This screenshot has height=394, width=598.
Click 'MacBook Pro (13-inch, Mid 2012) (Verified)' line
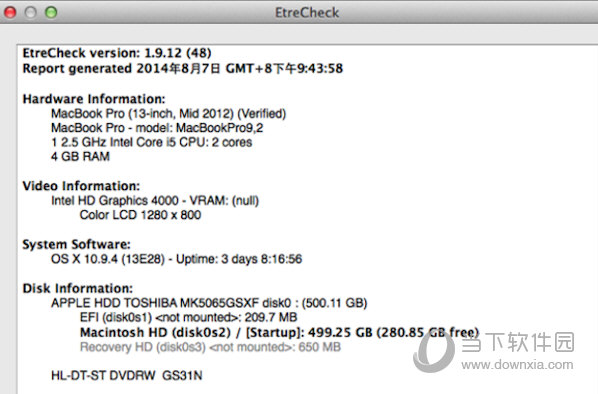click(169, 114)
